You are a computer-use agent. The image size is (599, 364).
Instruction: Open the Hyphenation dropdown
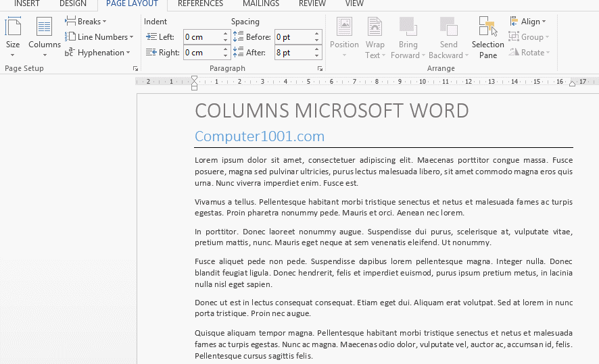97,52
